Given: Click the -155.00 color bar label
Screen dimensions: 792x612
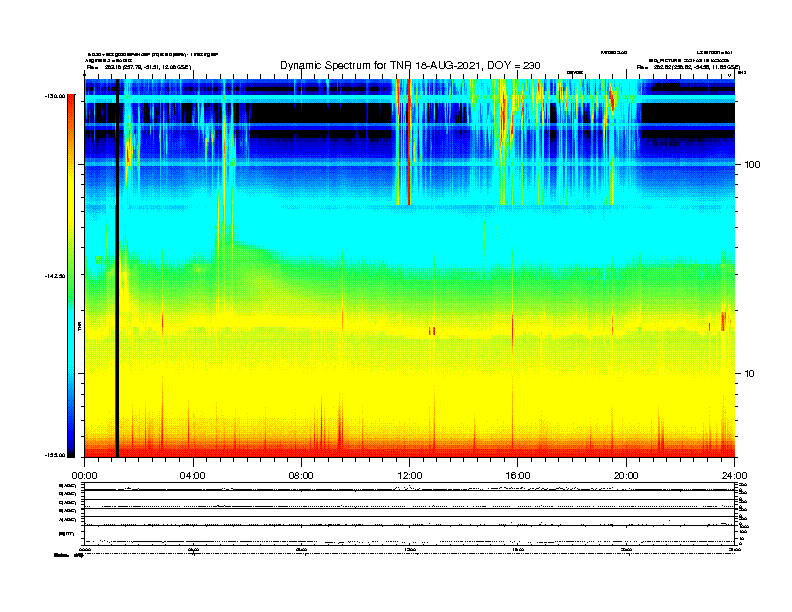Looking at the screenshot, I should pos(55,455).
